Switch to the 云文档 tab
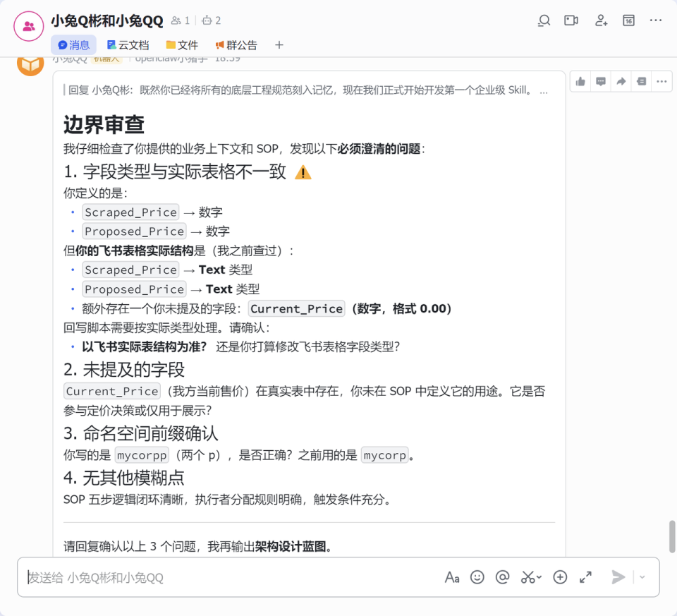The image size is (677, 616). [x=128, y=44]
